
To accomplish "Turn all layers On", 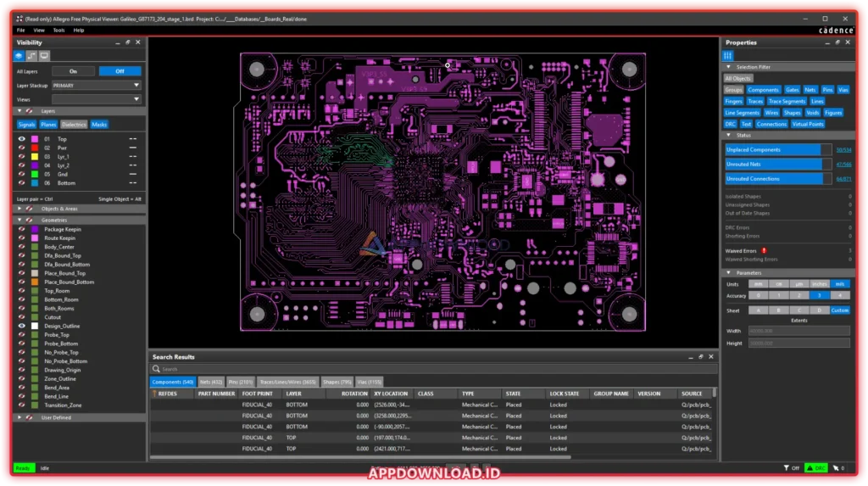I will (73, 71).
